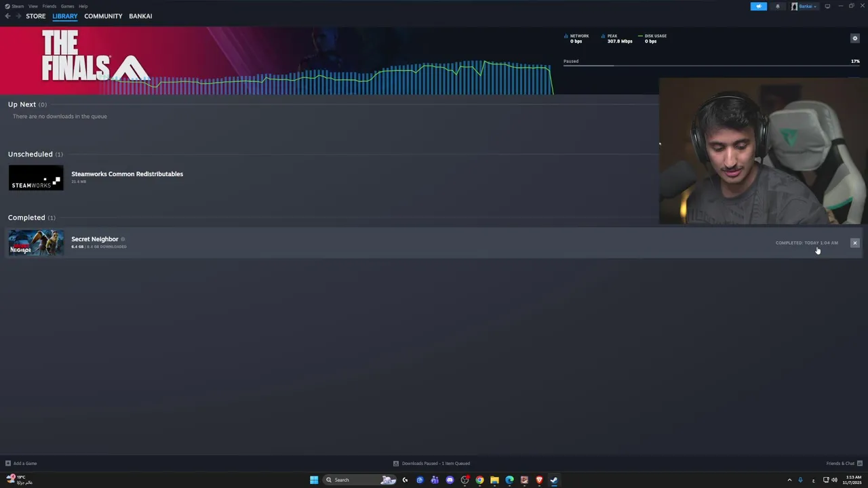Open Friends & Chat
The image size is (868, 488).
(844, 464)
